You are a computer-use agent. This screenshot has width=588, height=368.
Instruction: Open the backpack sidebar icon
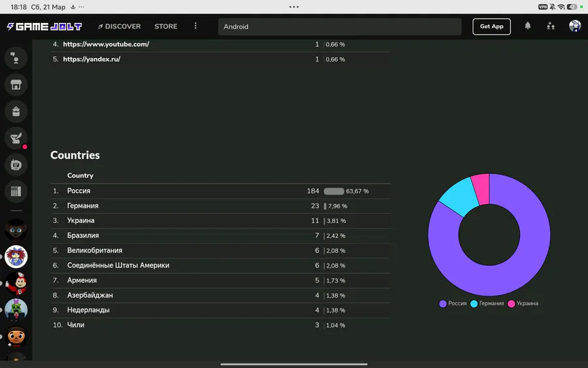[x=16, y=111]
